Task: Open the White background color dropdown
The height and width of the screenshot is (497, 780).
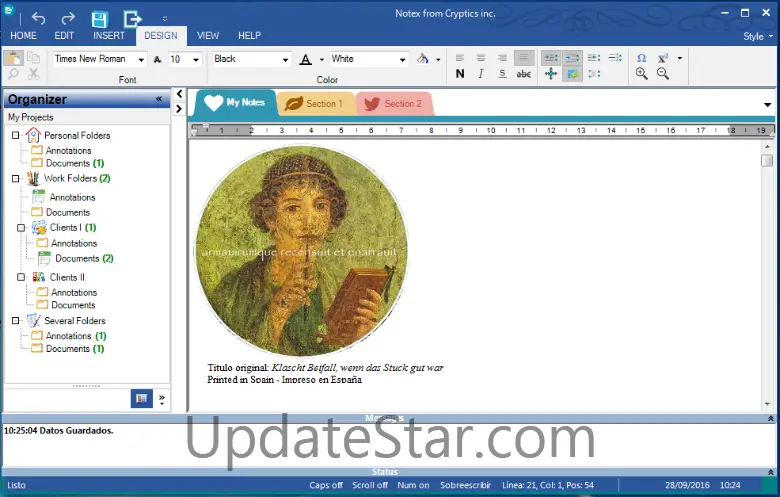Action: (x=402, y=60)
